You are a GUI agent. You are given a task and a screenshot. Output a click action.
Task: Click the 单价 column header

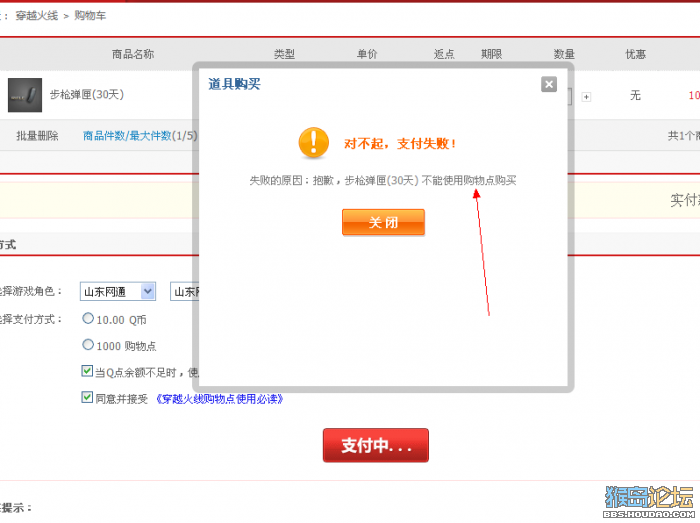[x=367, y=54]
